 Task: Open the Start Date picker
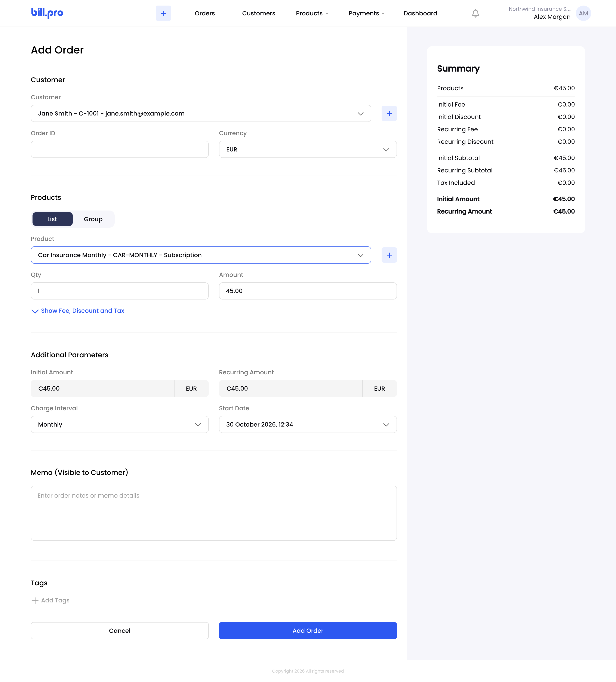308,424
